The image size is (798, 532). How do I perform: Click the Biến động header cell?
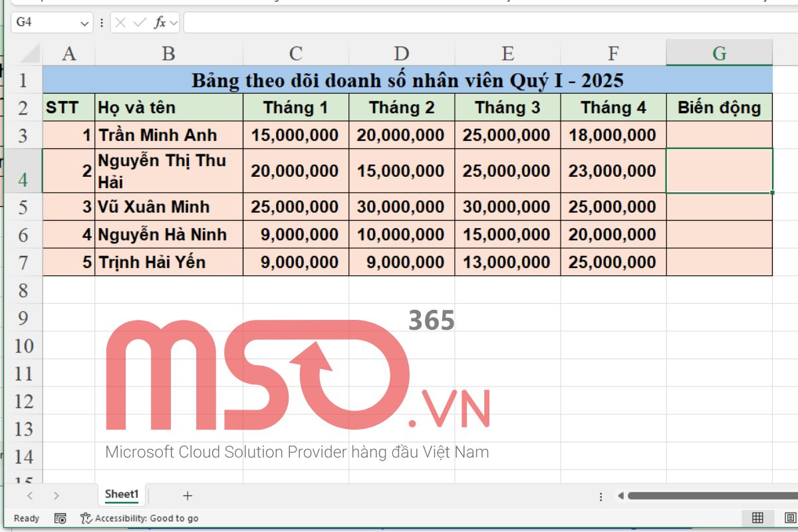coord(720,107)
